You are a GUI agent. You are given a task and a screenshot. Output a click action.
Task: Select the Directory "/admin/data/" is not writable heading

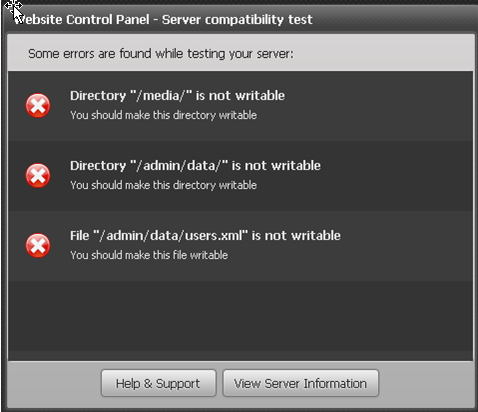195,166
